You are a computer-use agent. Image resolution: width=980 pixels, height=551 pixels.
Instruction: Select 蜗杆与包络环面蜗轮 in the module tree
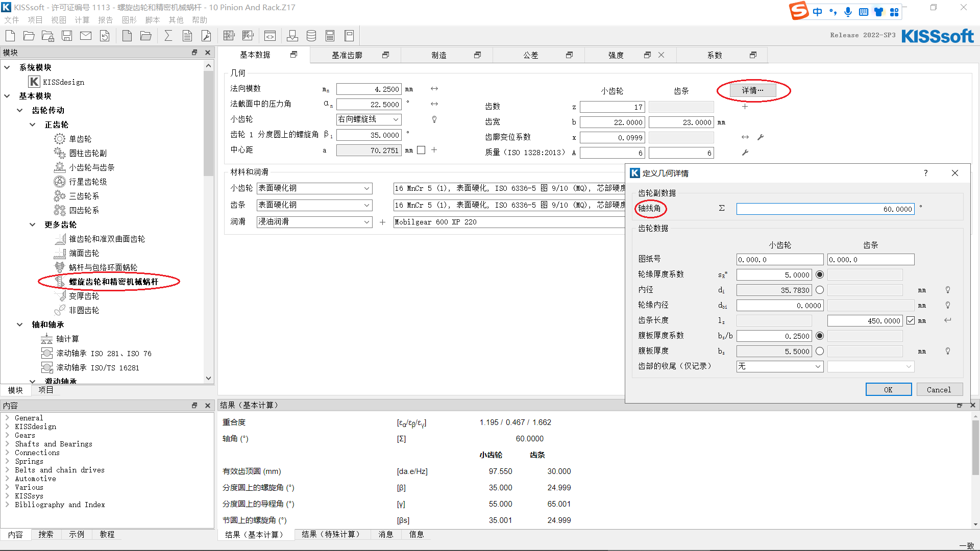103,267
